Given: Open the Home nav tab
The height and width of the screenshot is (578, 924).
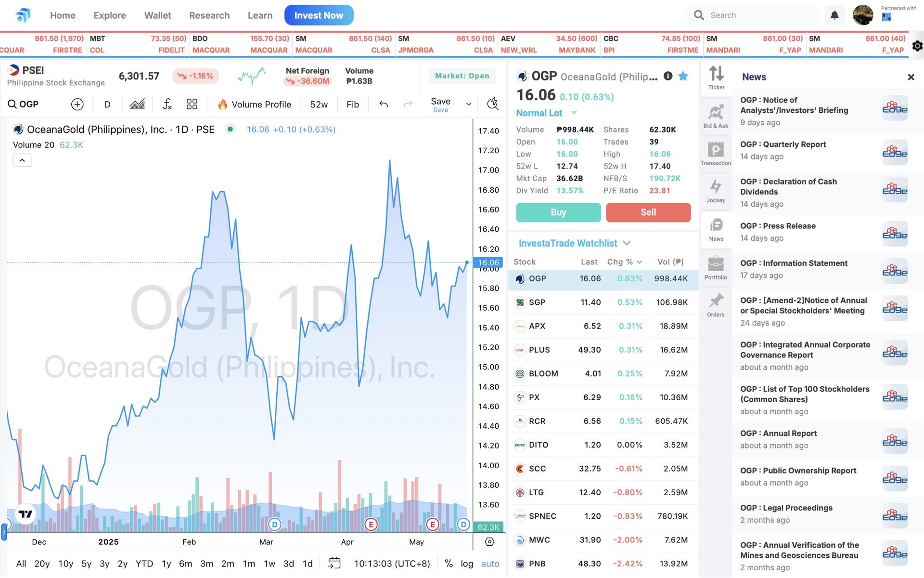Looking at the screenshot, I should 63,15.
